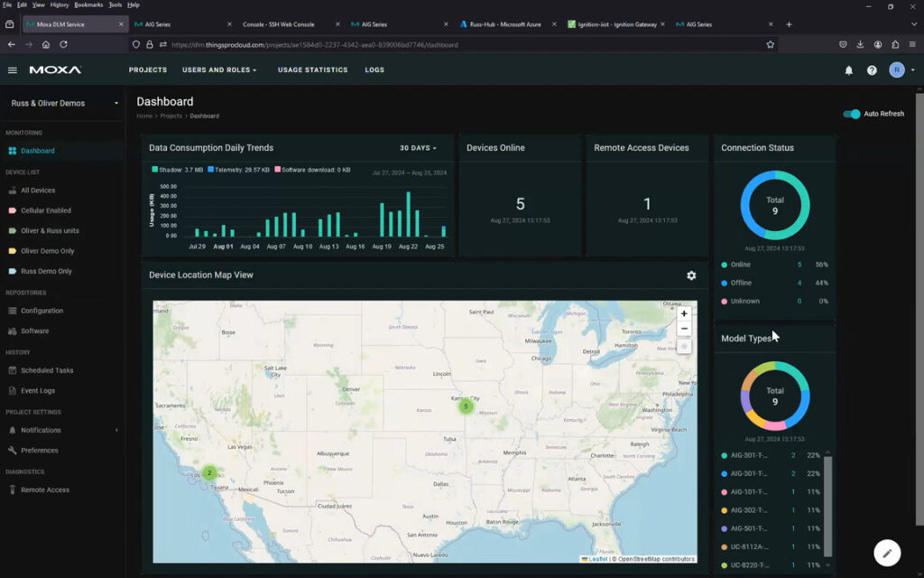Viewport: 924px width, 578px height.
Task: Disable the Auto Refresh toggle
Action: pyautogui.click(x=851, y=114)
